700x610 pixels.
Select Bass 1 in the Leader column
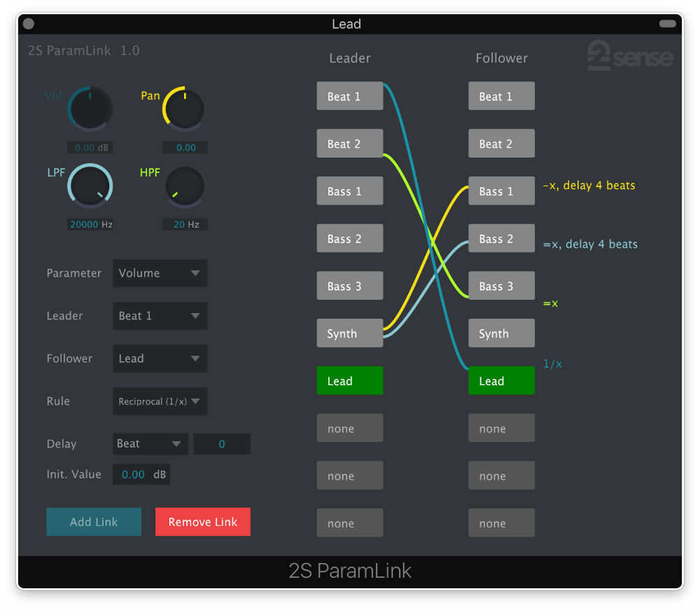(x=350, y=190)
